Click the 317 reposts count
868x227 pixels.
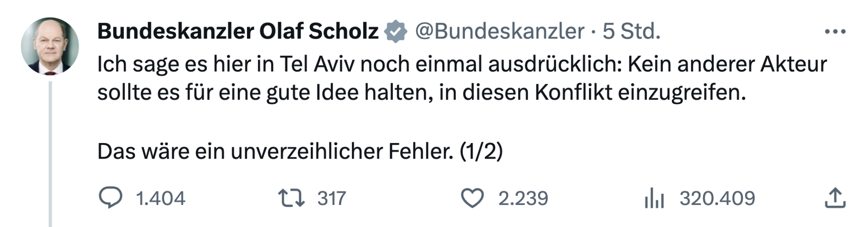point(332,198)
